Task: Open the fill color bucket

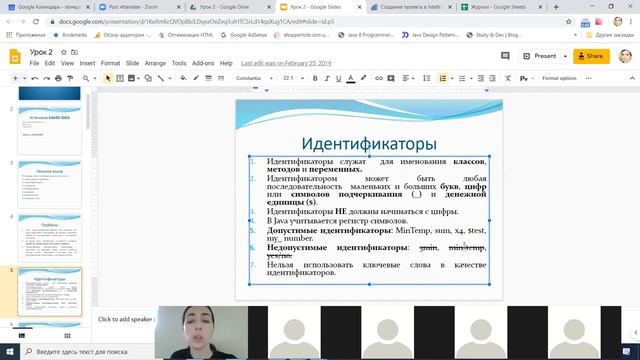Action: [183, 78]
